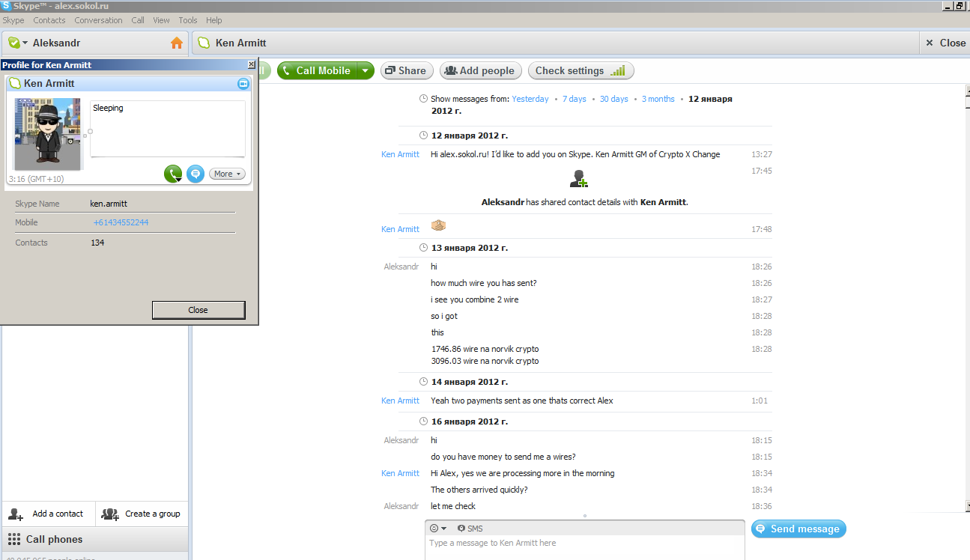This screenshot has width=970, height=560.
Task: Show messages from 3 months
Action: click(x=658, y=99)
